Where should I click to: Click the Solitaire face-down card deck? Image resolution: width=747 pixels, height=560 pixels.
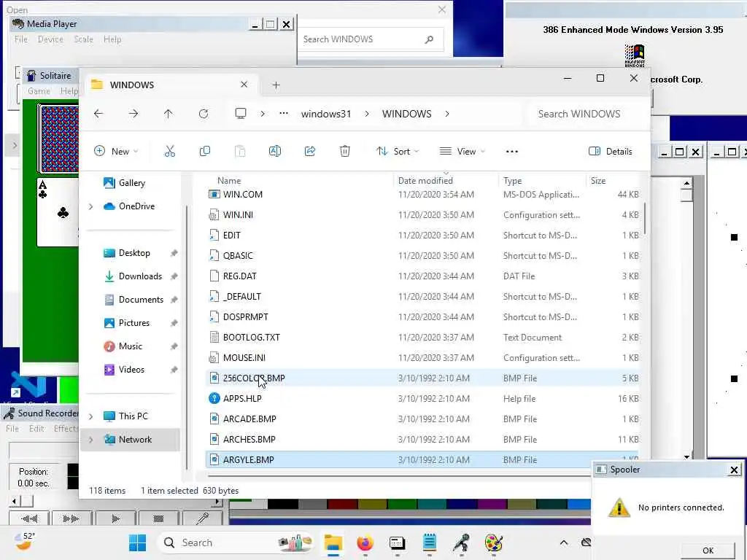60,139
